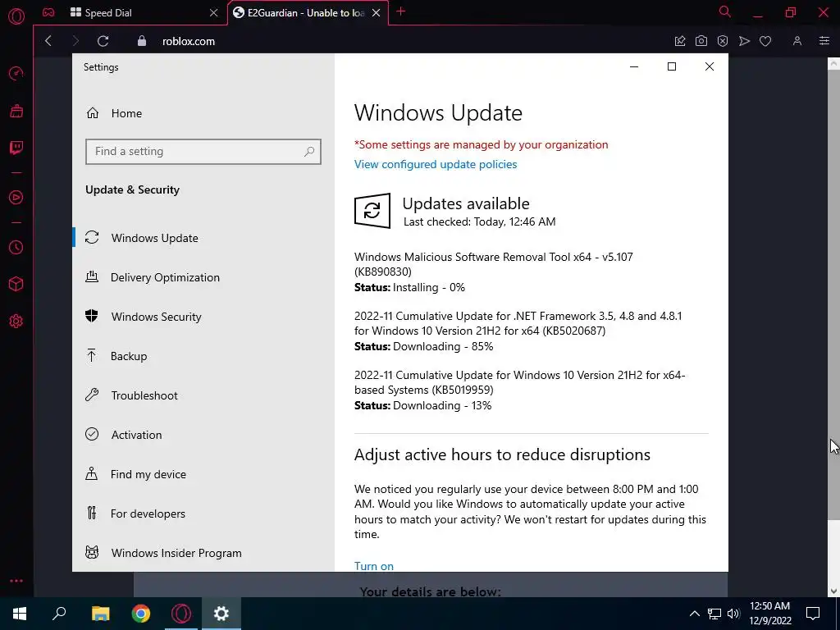This screenshot has width=840, height=630.
Task: Open the snapshot camera tool
Action: tap(701, 41)
